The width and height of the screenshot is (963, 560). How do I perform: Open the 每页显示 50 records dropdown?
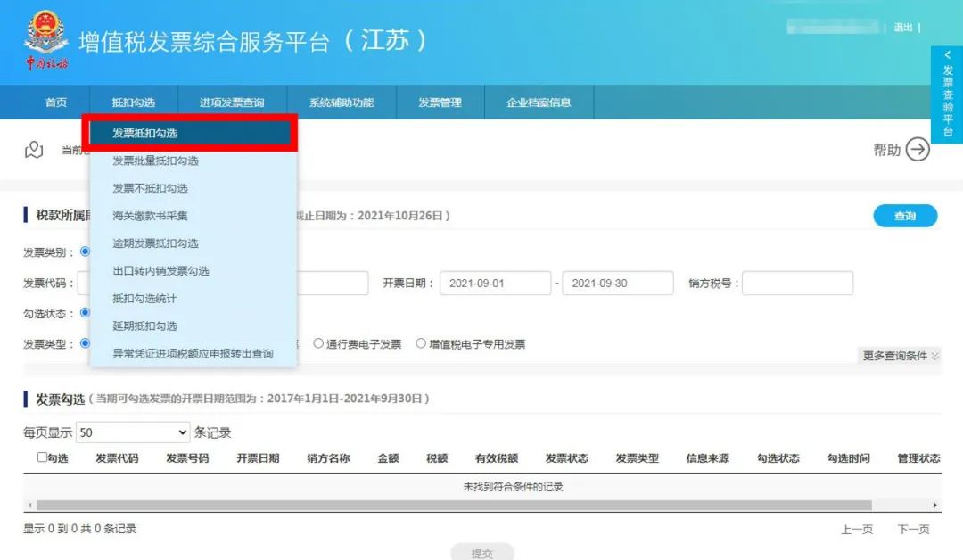[133, 432]
